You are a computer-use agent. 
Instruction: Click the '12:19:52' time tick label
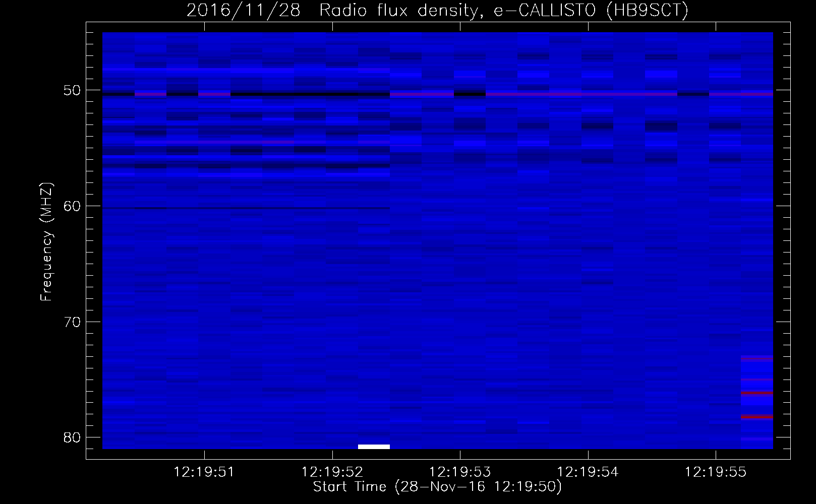[x=332, y=472]
